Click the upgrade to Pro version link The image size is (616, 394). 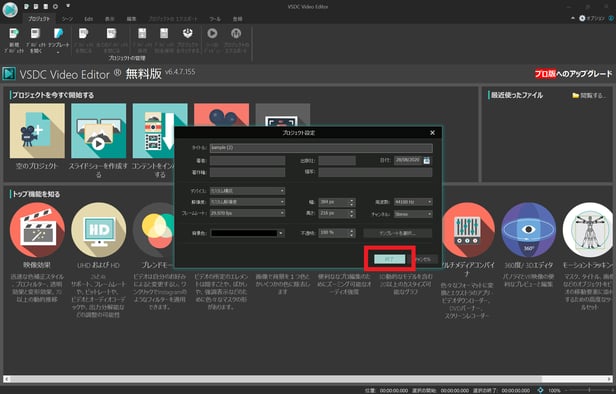coord(573,73)
